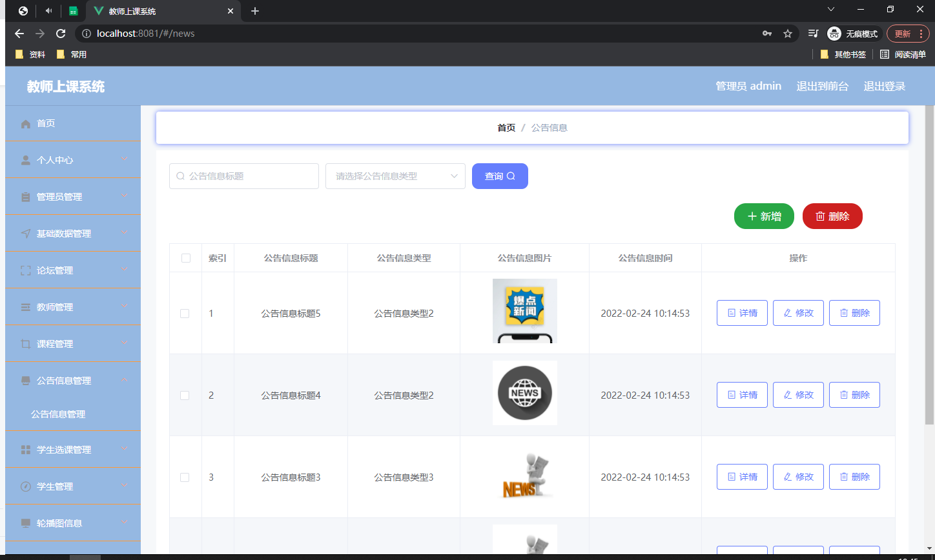Screen dimensions: 935x560
Task: Click the arrow icon for 基础数据管理
Action: [x=26, y=234]
